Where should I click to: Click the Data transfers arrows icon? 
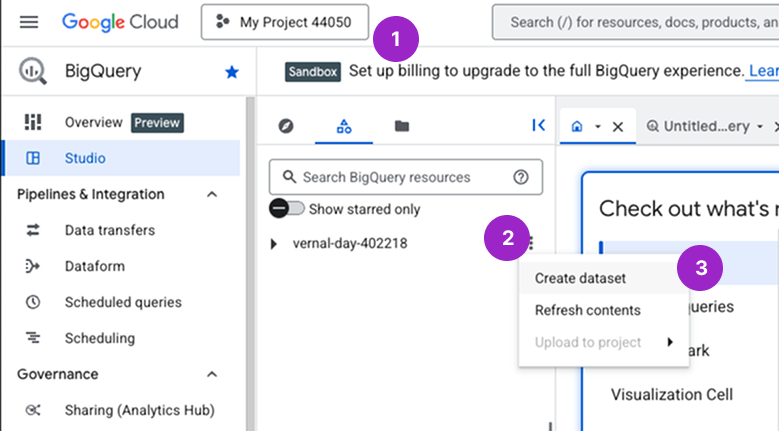(33, 230)
